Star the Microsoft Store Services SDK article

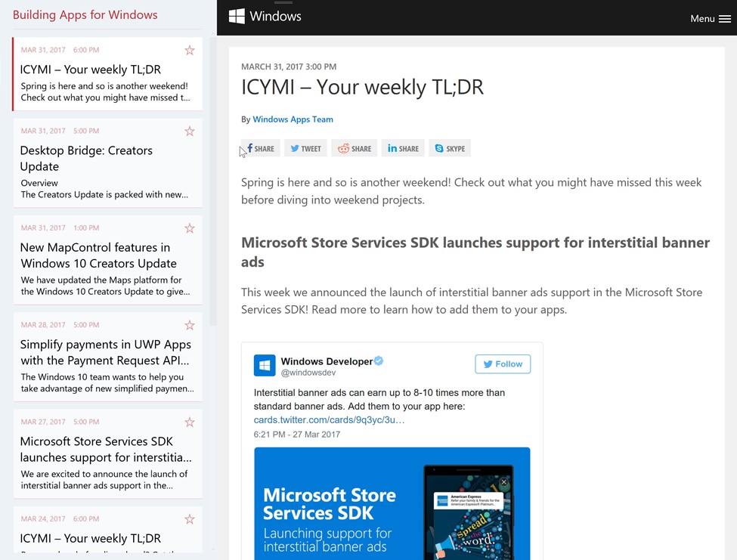[190, 422]
